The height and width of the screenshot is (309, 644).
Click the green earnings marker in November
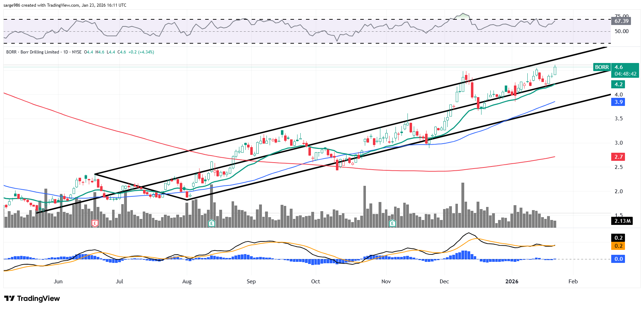click(392, 223)
